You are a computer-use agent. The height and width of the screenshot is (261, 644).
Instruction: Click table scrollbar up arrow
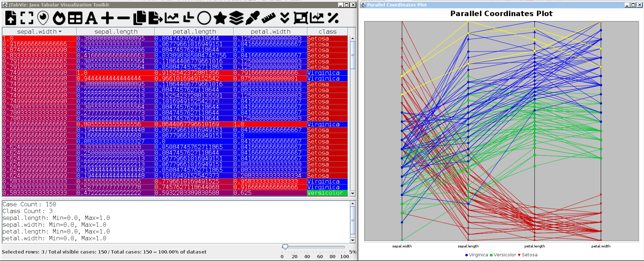tap(353, 38)
